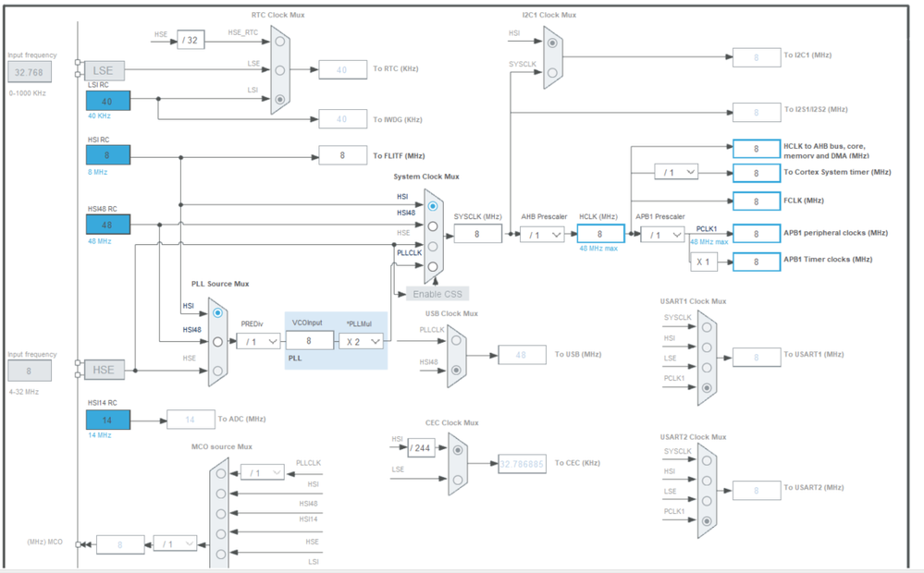Click the LSE oscillator block
The image size is (924, 573).
coord(104,70)
